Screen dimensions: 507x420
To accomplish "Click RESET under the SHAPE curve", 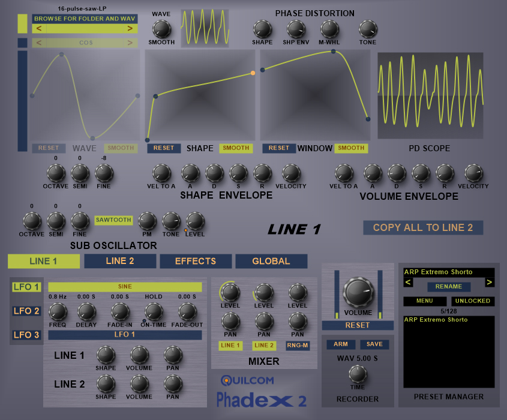I will (164, 148).
